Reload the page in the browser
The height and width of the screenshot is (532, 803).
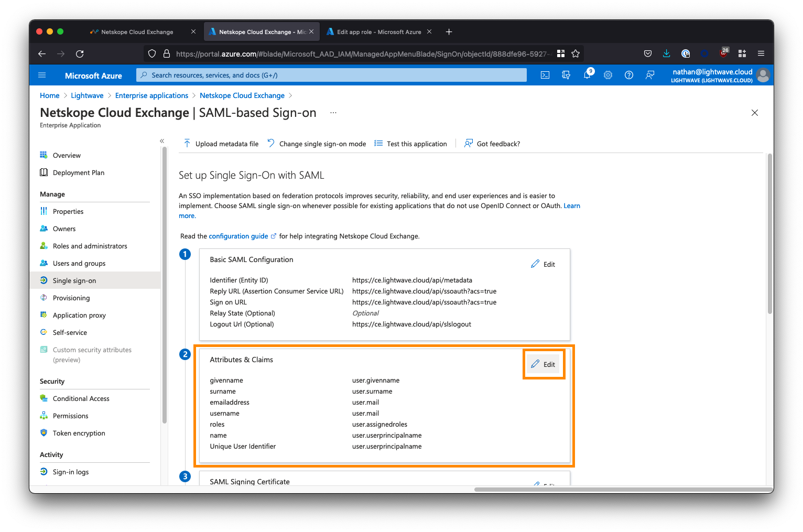(80, 53)
